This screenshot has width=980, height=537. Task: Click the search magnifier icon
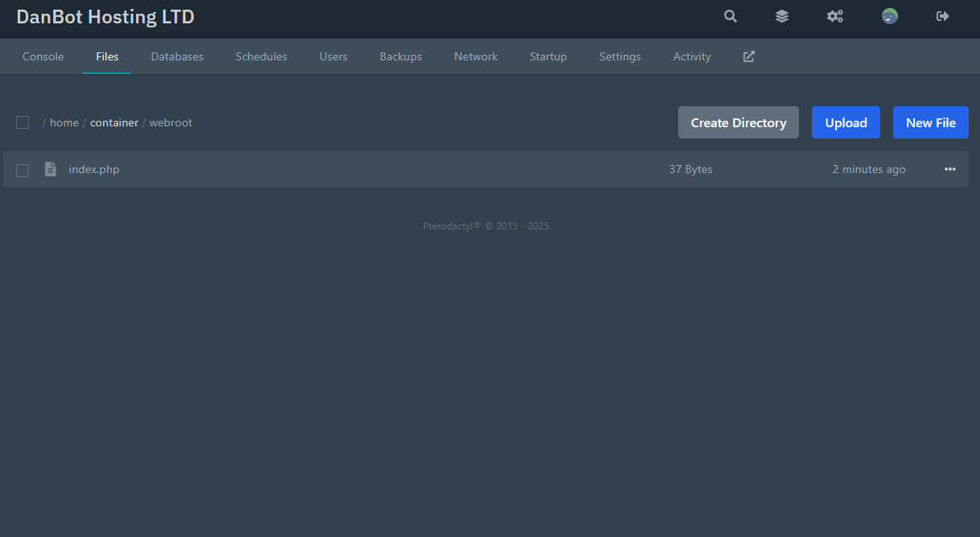coord(730,16)
